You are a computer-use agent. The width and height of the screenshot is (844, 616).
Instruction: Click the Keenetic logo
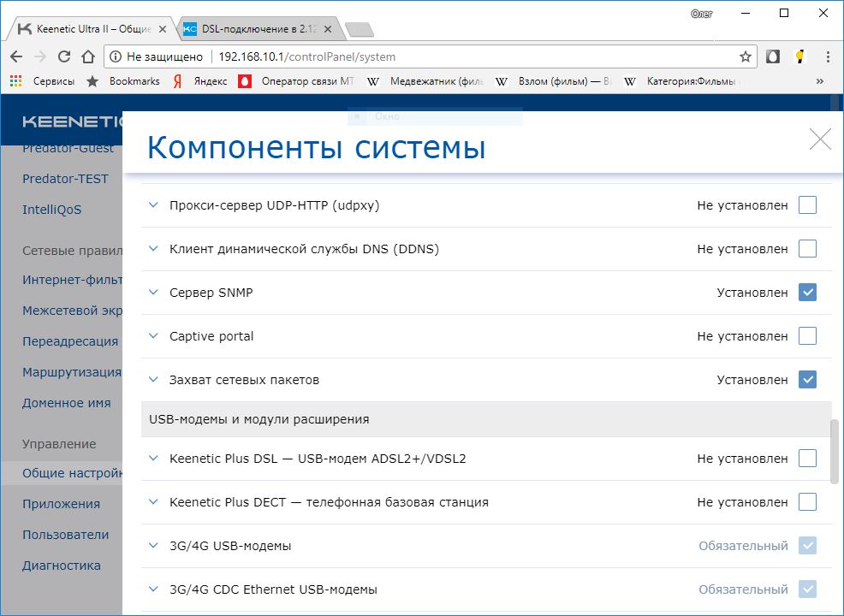coord(72,122)
